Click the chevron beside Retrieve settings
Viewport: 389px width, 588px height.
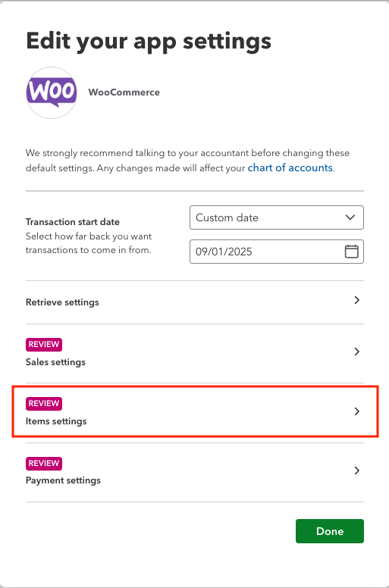(356, 300)
